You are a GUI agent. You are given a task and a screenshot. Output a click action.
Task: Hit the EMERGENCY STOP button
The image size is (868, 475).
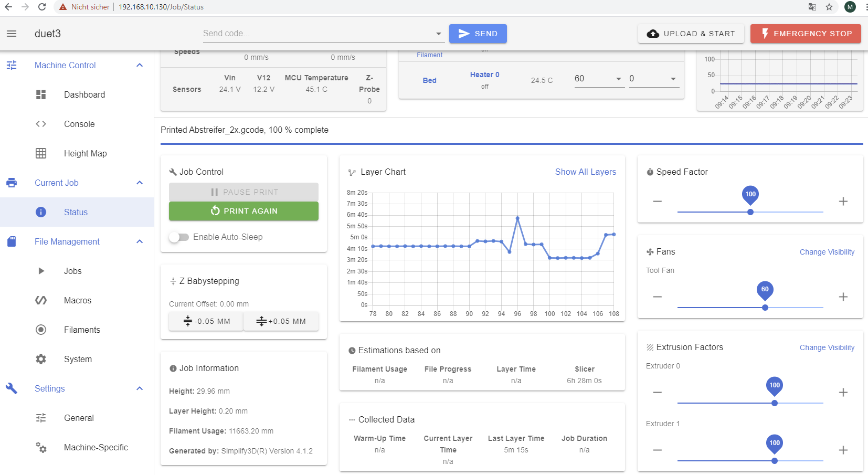tap(806, 34)
